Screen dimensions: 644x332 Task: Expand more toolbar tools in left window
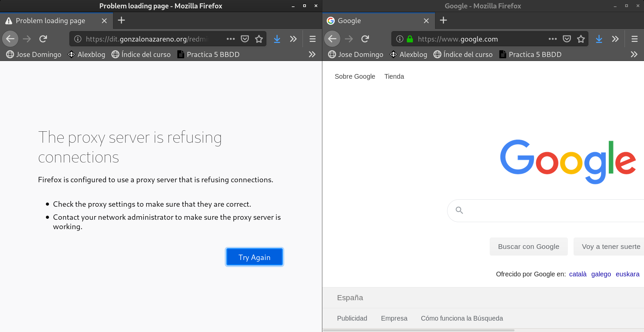pyautogui.click(x=293, y=39)
